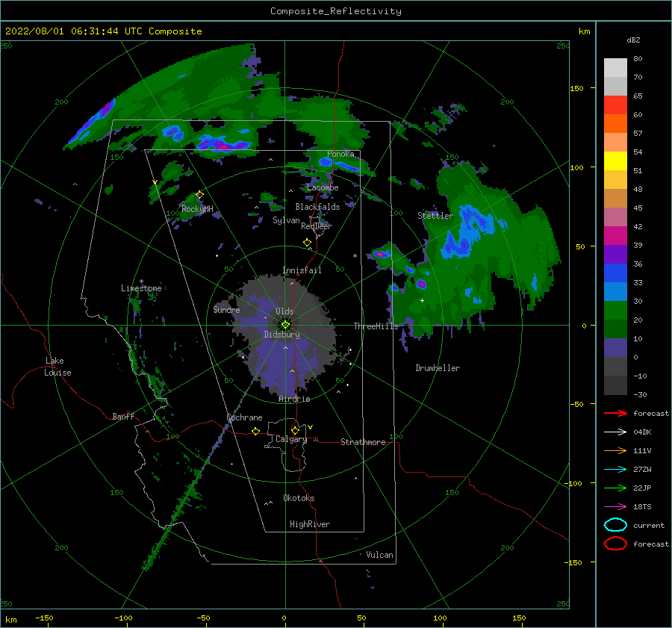Click the Lake Louise label

[57, 367]
